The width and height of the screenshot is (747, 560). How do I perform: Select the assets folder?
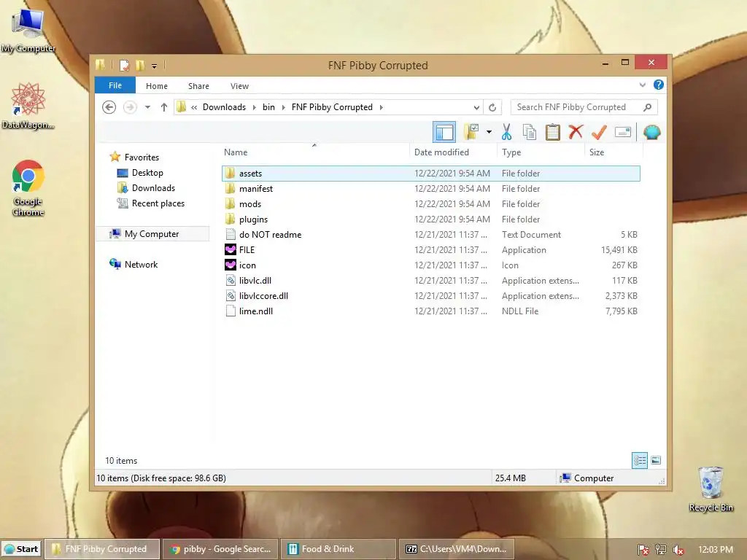[x=430, y=174]
